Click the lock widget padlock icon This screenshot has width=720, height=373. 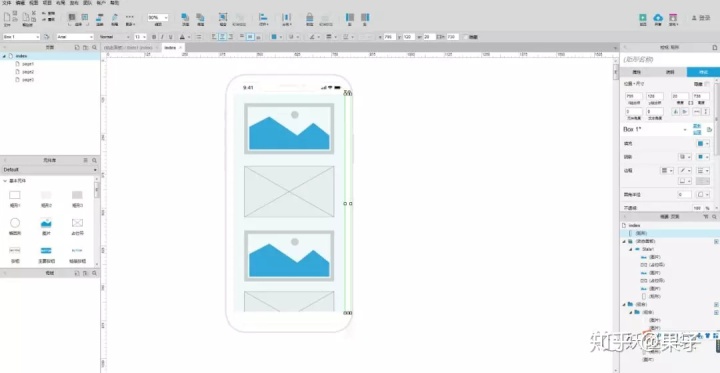(x=309, y=17)
